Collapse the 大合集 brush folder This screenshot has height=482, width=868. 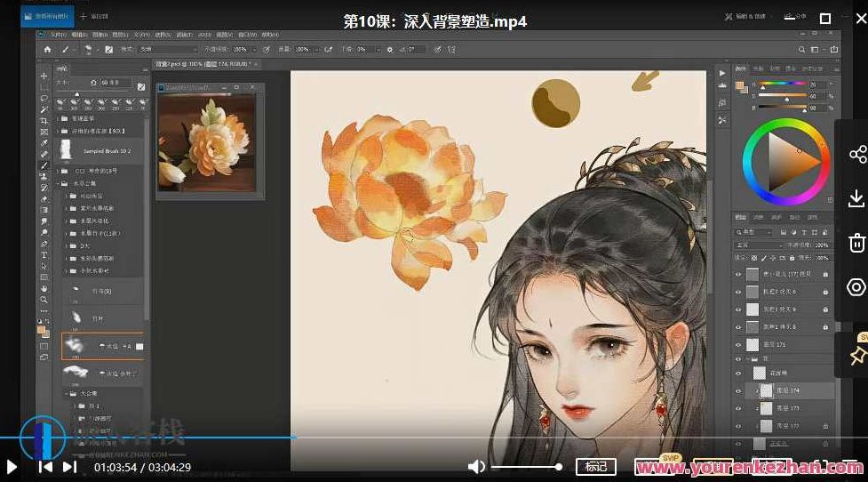point(67,393)
